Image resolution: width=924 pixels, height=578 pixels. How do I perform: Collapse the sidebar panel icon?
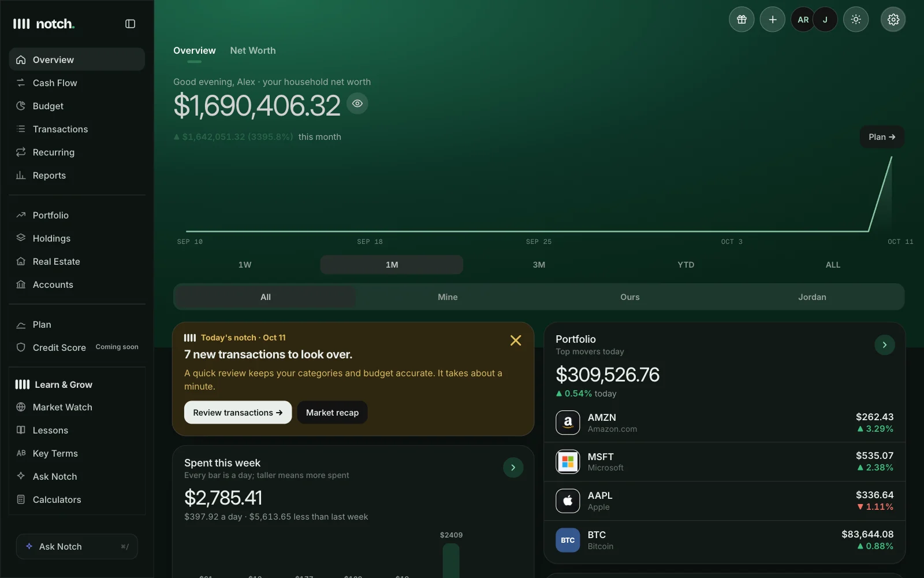click(x=130, y=24)
